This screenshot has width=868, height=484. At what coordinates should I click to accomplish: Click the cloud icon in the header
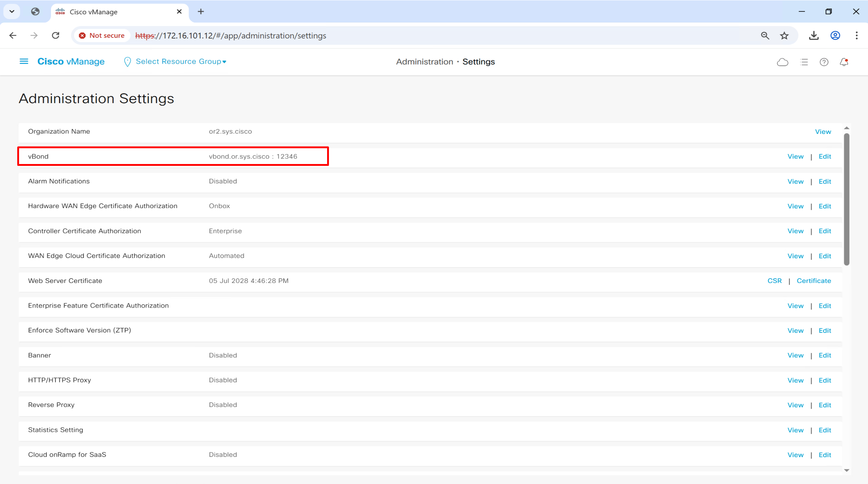coord(782,62)
